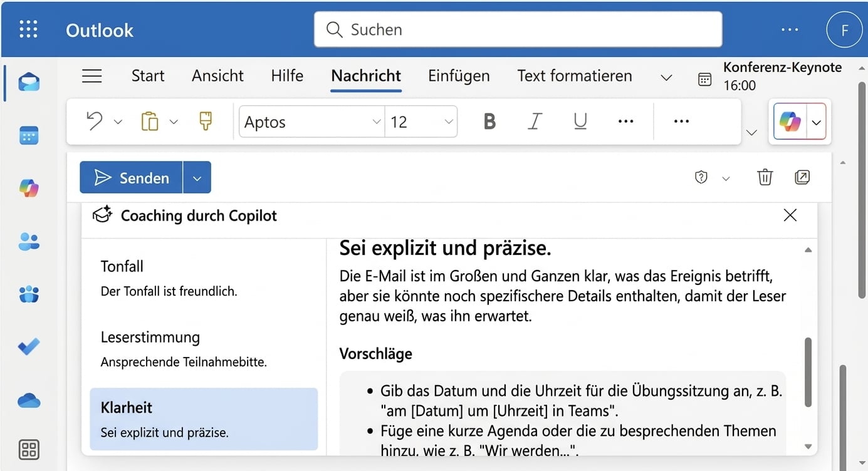Click the Suchen search field

click(518, 29)
